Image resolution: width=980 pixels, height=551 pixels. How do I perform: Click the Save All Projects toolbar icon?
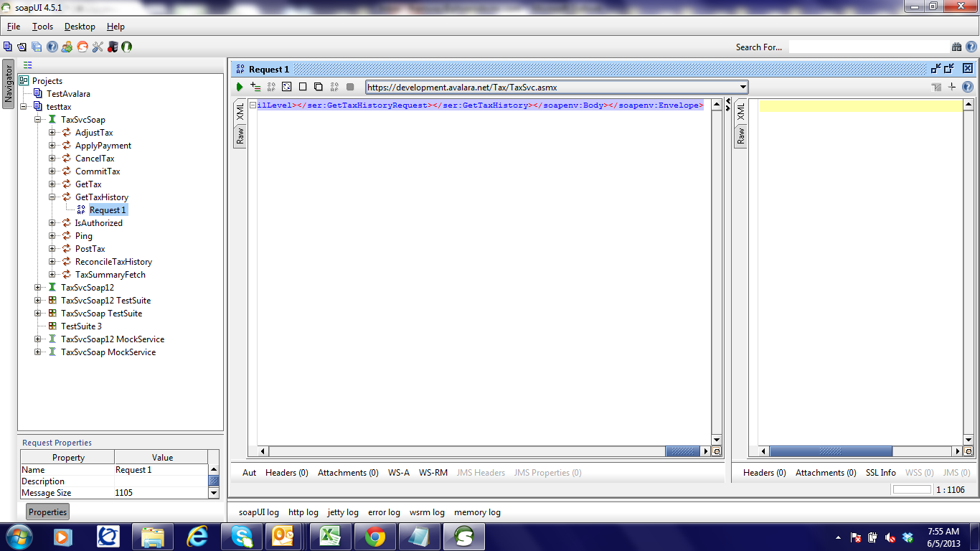[37, 47]
